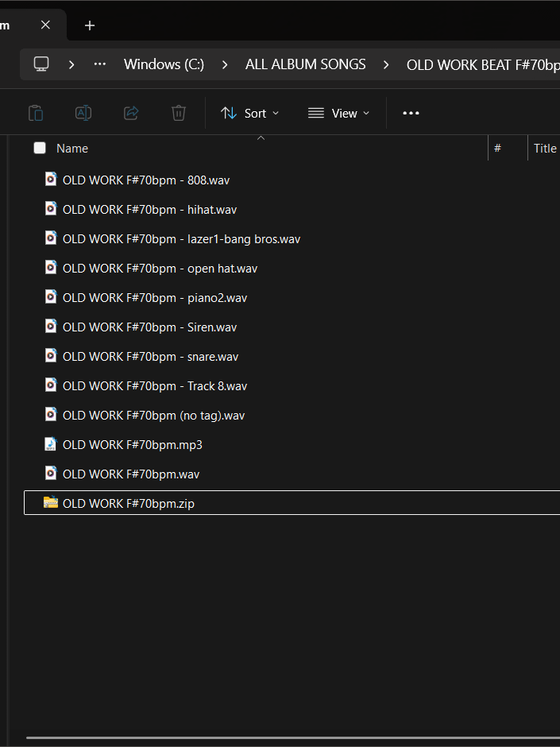The height and width of the screenshot is (747, 560).
Task: Select the OLD WORK F#70bpm.zip folder icon
Action: (x=51, y=503)
